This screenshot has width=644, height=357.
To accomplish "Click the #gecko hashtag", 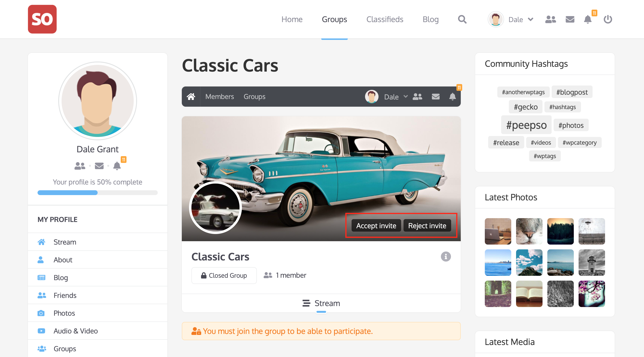I will (x=525, y=107).
